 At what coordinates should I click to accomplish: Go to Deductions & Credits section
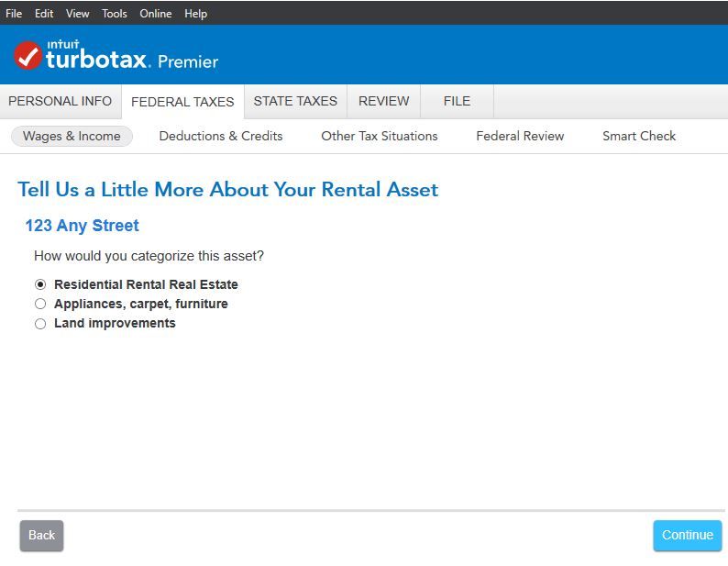point(220,136)
